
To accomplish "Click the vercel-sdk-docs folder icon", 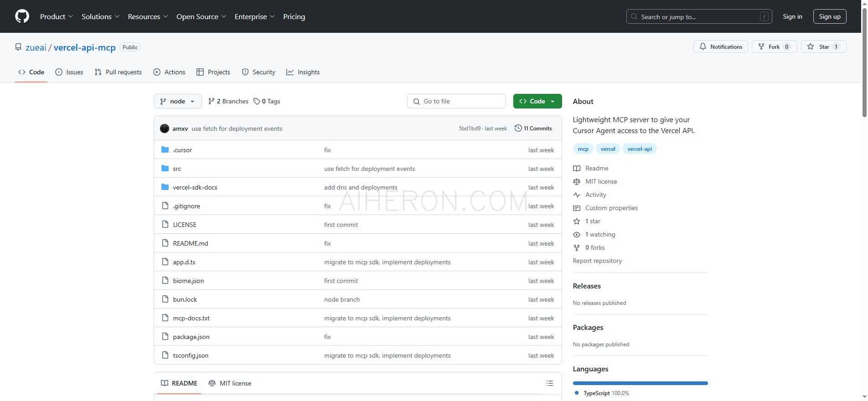I will click(x=165, y=187).
